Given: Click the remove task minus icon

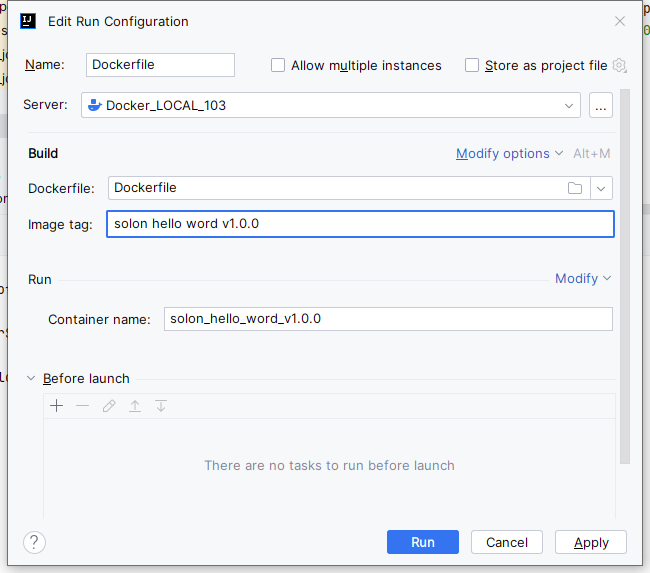Looking at the screenshot, I should pos(83,406).
